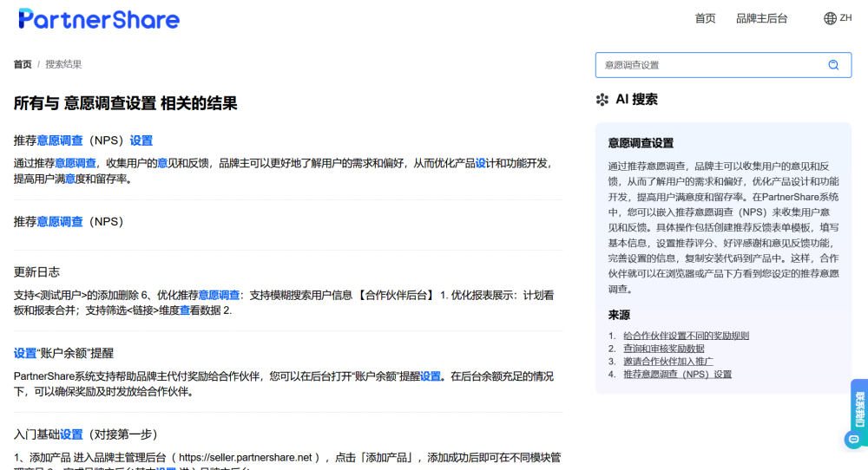868x470 pixels.
Task: Open 品牌主后台 navigation item
Action: [x=761, y=19]
